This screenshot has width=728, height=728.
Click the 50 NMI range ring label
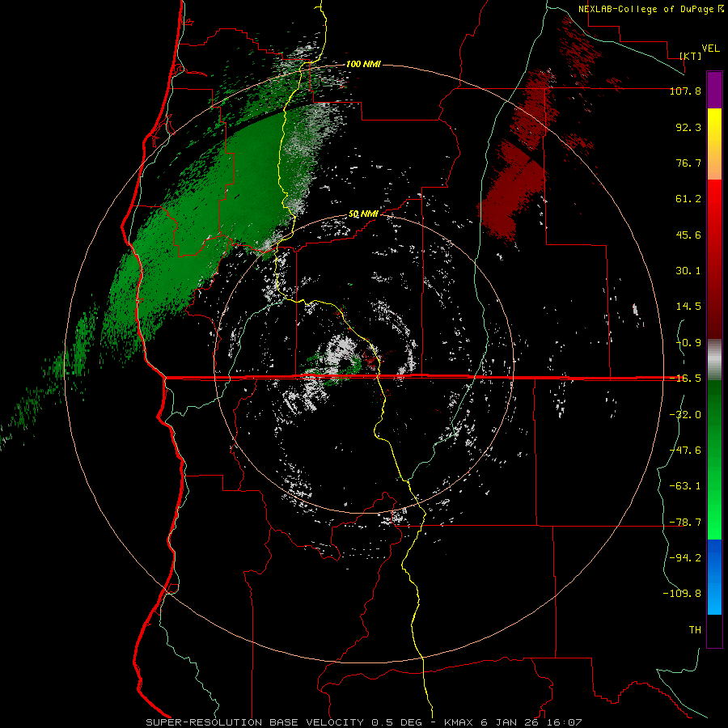pyautogui.click(x=363, y=214)
